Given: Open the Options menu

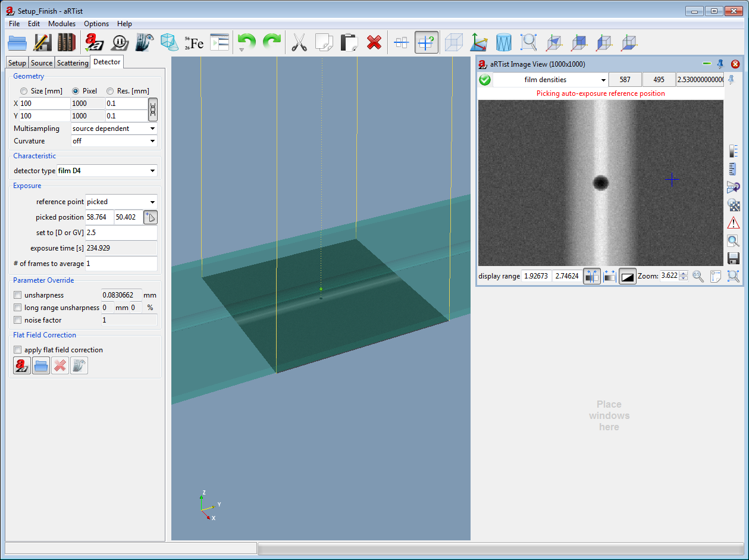Looking at the screenshot, I should click(96, 24).
